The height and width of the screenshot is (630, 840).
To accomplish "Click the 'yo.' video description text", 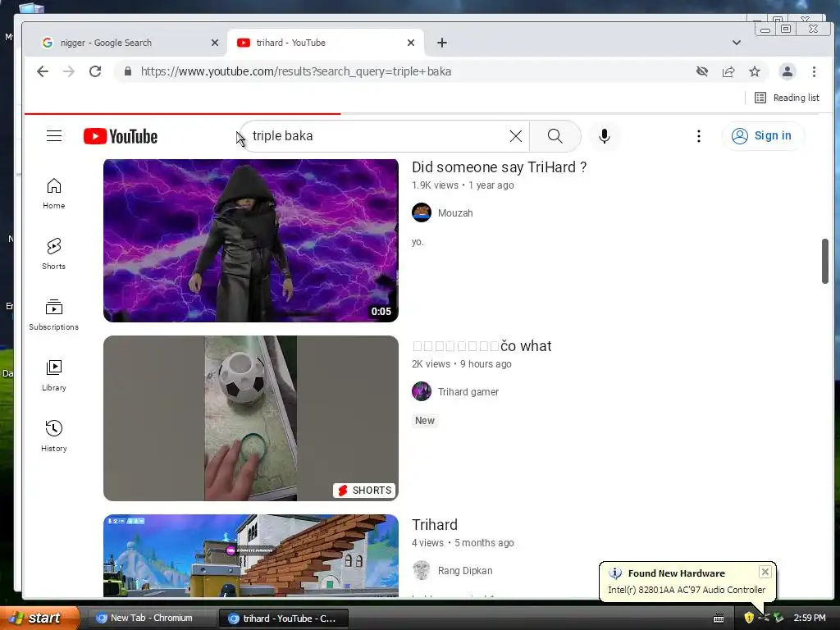I will point(418,242).
